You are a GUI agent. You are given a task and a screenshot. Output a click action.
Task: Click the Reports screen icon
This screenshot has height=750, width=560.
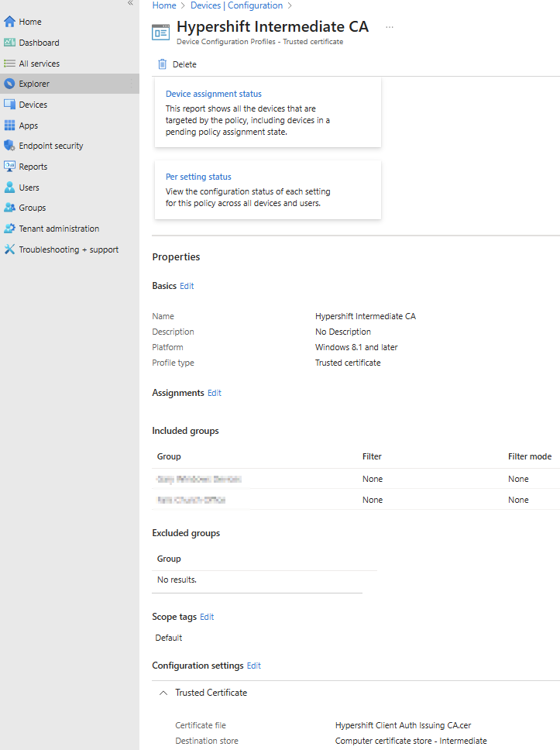pyautogui.click(x=9, y=167)
